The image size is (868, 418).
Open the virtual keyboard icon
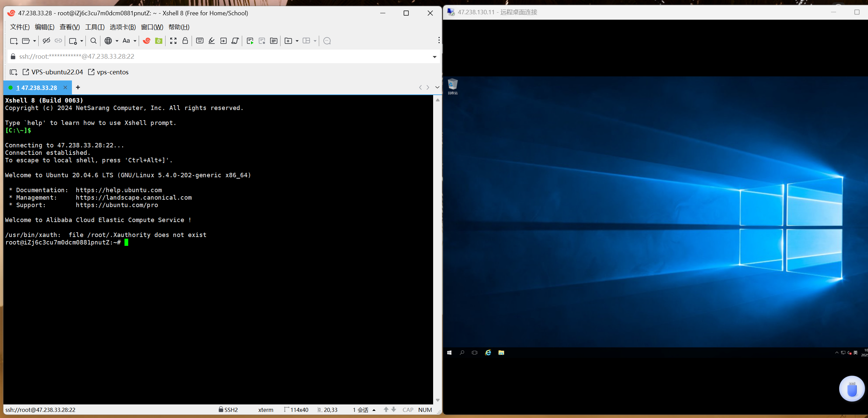click(x=200, y=41)
